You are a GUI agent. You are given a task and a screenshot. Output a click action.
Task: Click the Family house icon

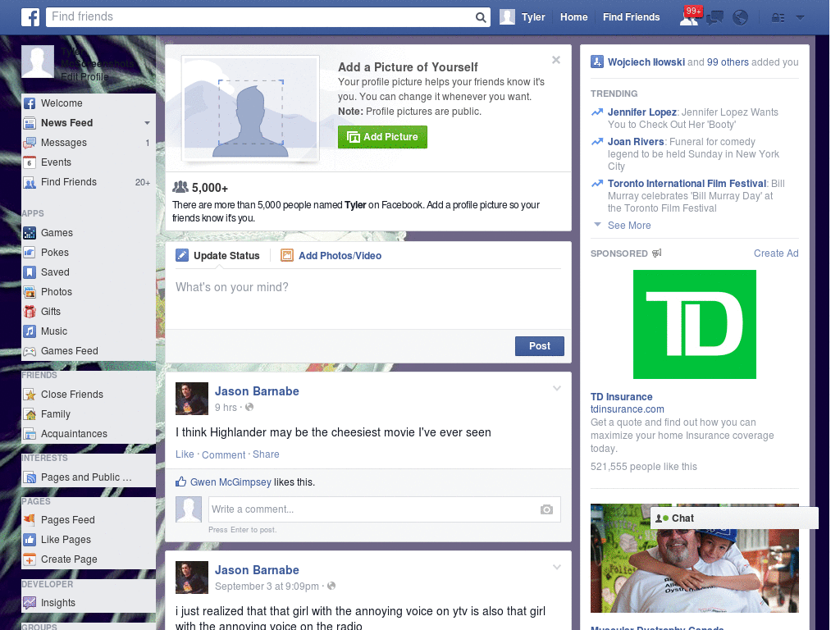click(x=30, y=414)
